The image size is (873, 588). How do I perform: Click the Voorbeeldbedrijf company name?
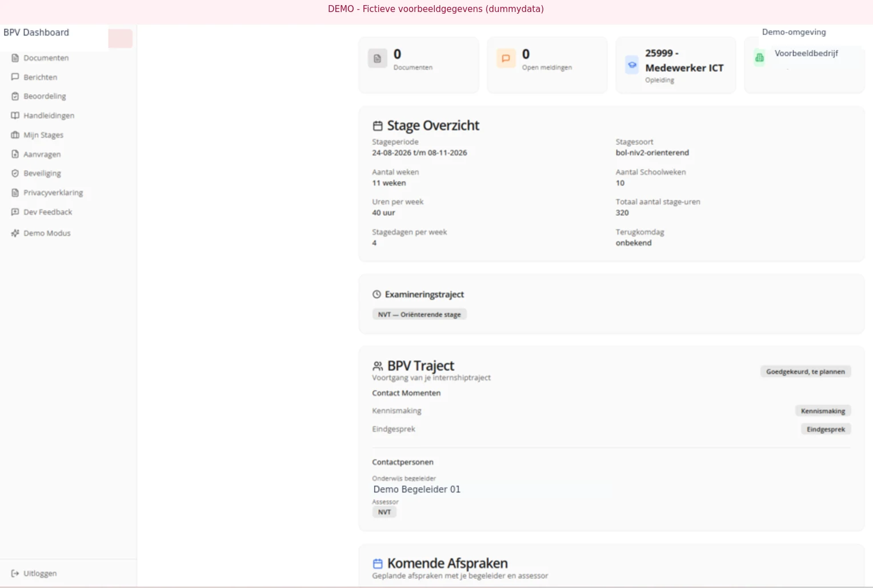click(806, 53)
